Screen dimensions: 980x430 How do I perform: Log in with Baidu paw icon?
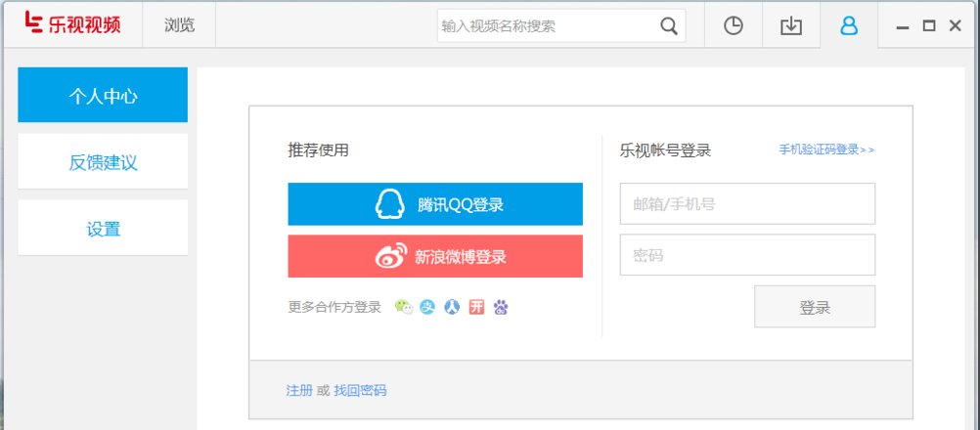point(501,307)
